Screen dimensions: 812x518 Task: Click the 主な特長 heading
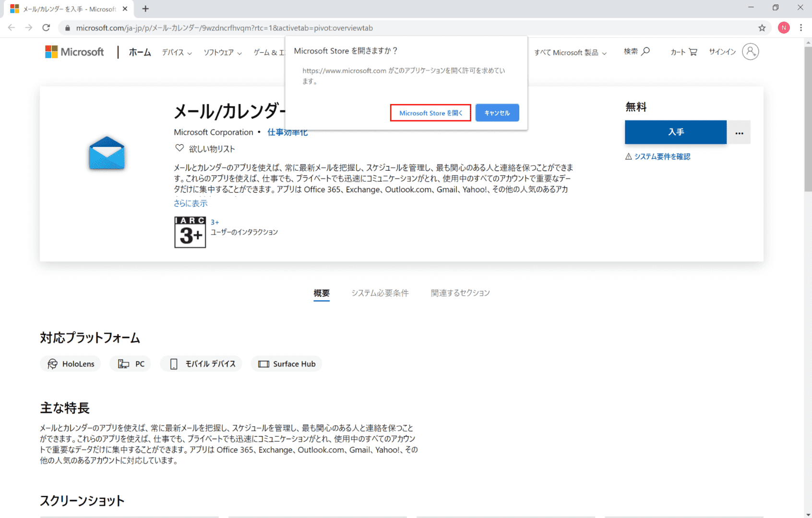65,408
